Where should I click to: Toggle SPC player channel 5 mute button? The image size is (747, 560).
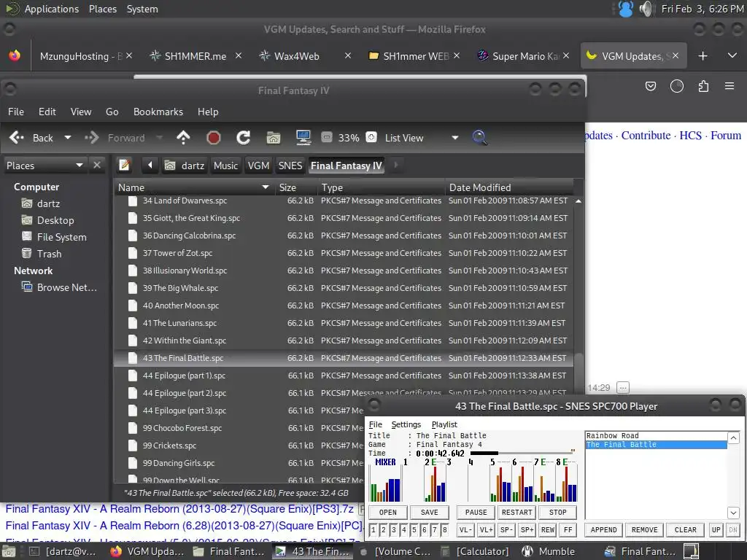coord(414,529)
